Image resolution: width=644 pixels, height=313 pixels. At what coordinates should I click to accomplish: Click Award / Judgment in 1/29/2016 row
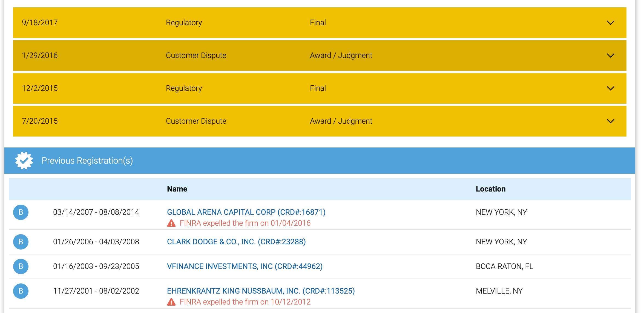click(341, 56)
